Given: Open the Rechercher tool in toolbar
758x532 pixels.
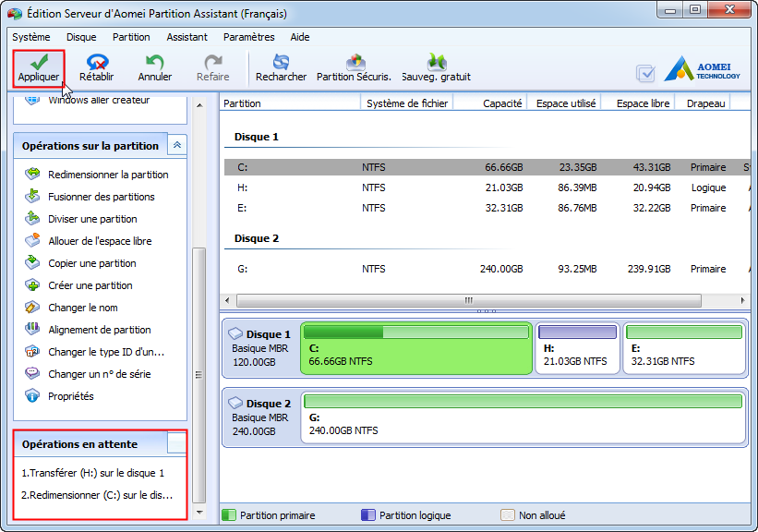Looking at the screenshot, I should point(281,68).
